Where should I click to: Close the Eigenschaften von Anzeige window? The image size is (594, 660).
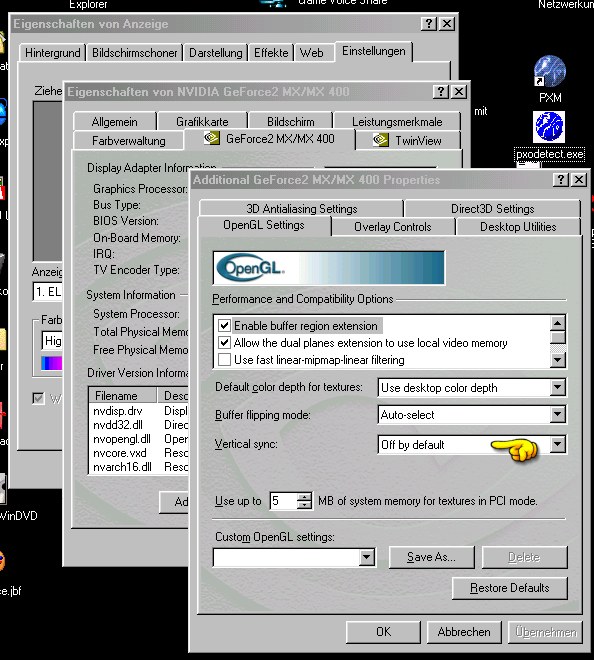tap(447, 24)
